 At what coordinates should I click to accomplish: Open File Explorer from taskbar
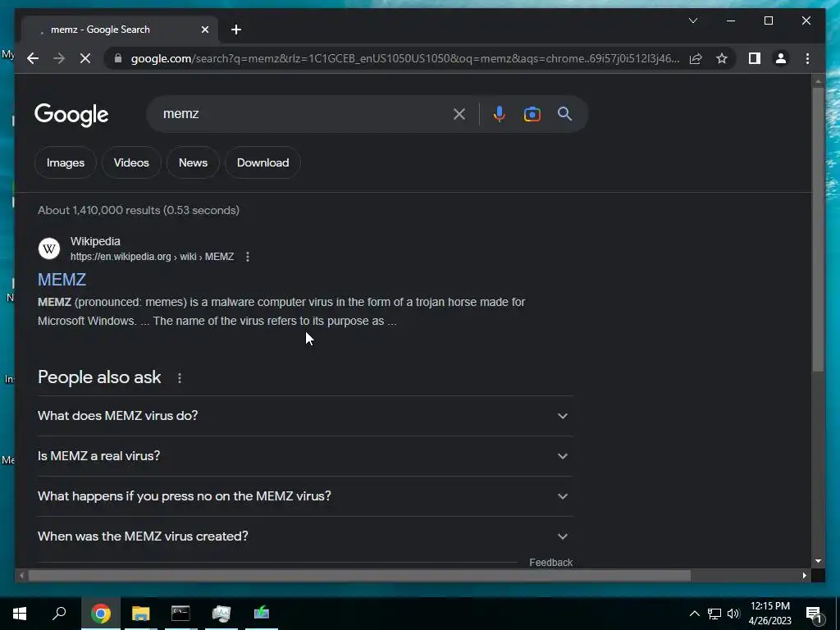click(141, 614)
